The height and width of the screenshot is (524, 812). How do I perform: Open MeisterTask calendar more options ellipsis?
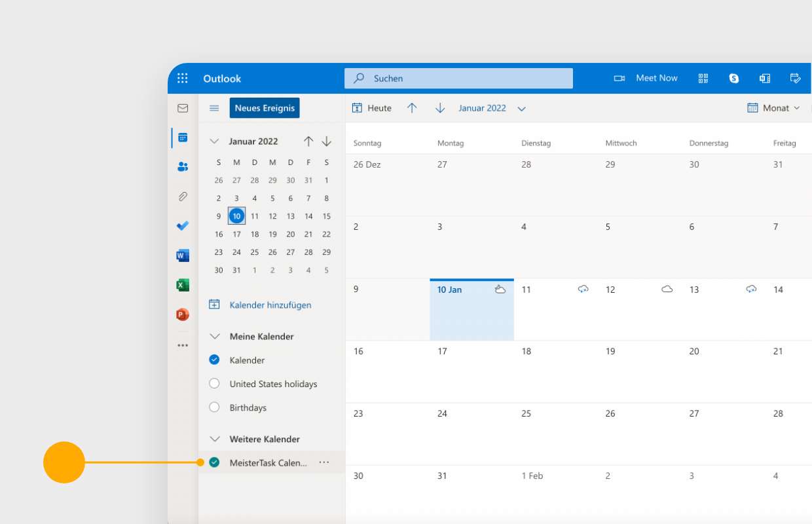click(324, 462)
